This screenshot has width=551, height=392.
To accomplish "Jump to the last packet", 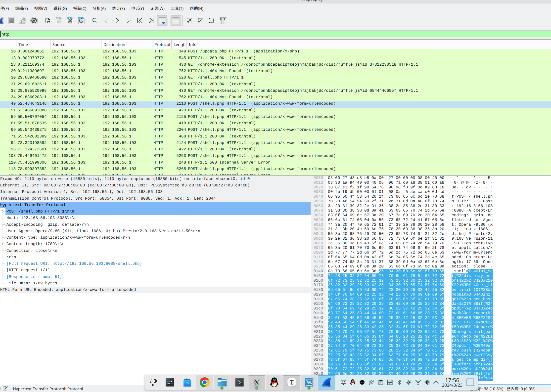I will pyautogui.click(x=151, y=21).
